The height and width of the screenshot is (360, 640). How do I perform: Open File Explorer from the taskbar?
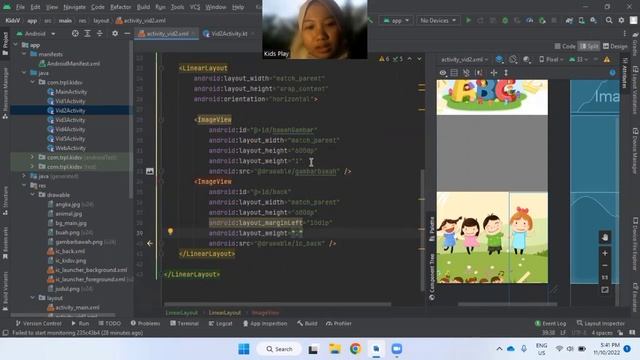pyautogui.click(x=335, y=349)
